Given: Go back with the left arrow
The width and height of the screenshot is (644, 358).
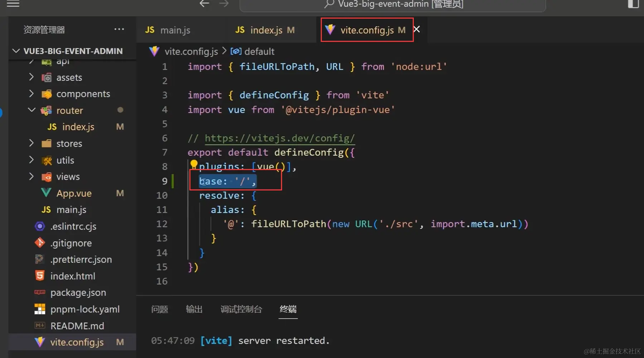Looking at the screenshot, I should pos(204,4).
